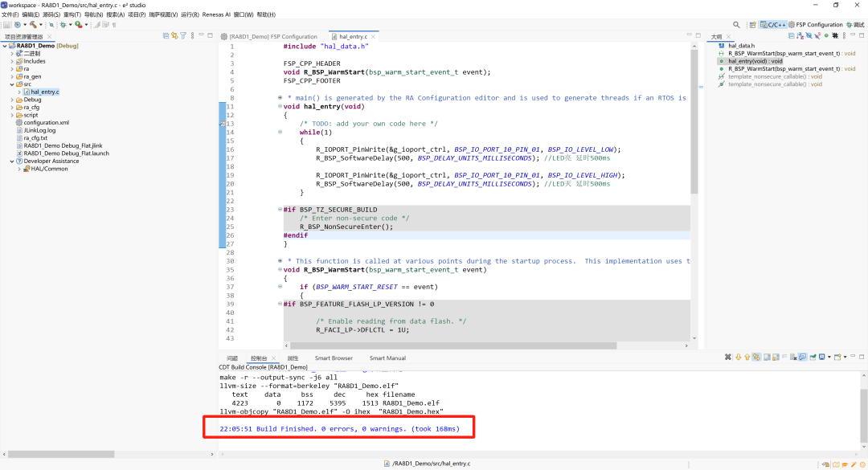The image size is (868, 470).
Task: Open the project explorer view menu dots
Action: pos(193,35)
